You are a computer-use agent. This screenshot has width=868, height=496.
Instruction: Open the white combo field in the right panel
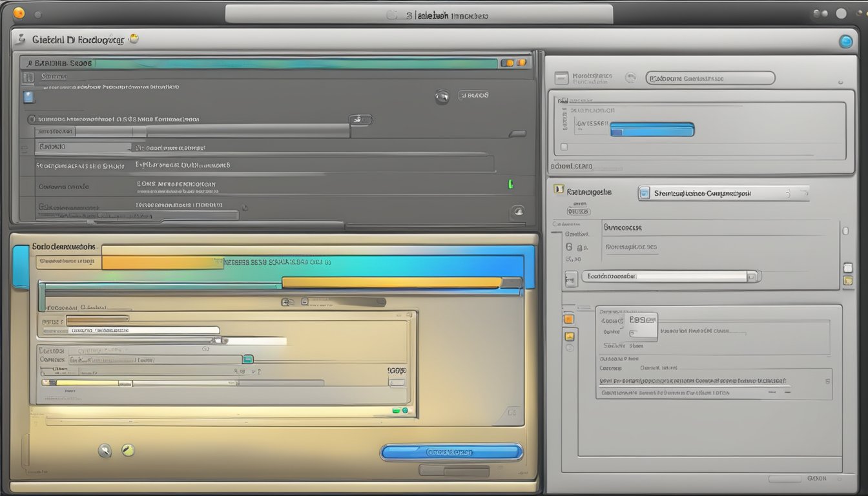coord(670,276)
